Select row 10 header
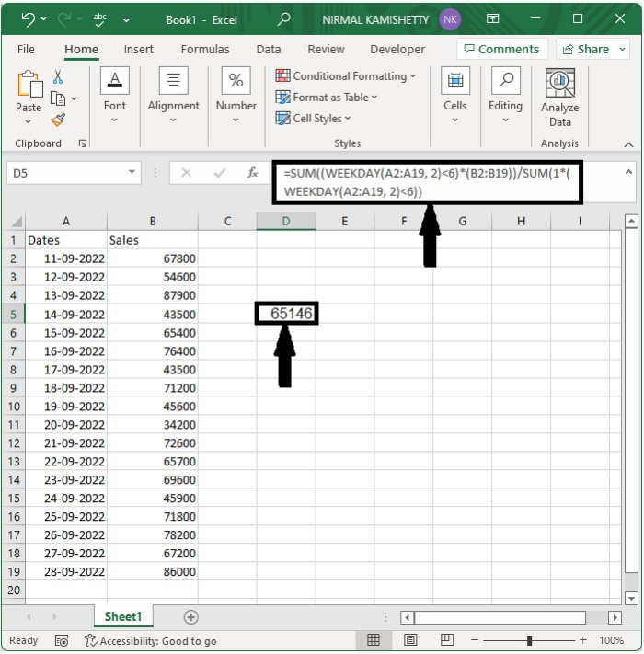Screen dimensions: 644x654 (x=14, y=407)
